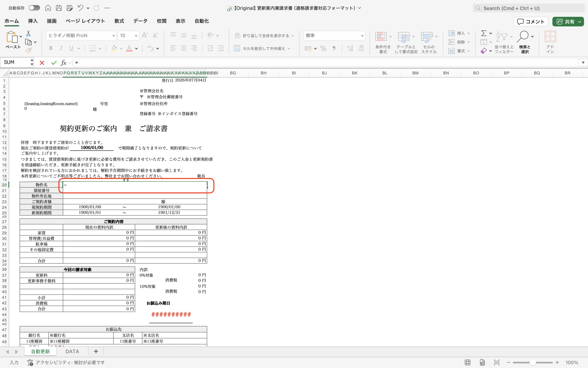Click the borders icon

(92, 48)
